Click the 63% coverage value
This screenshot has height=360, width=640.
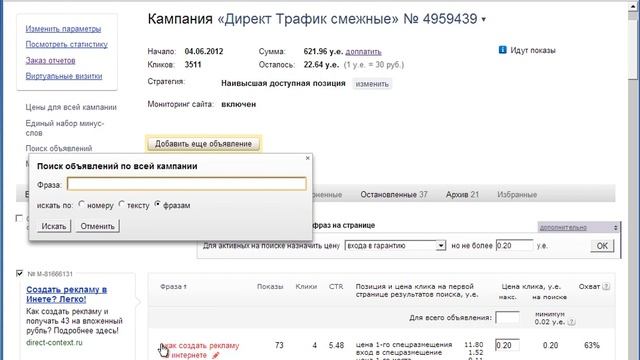tap(591, 345)
